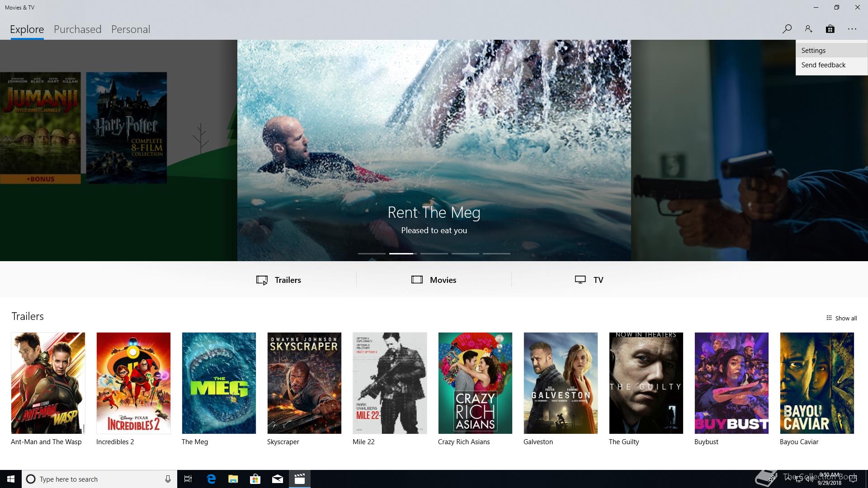Click the 'Ant-Man and The Wasp' title text
868x488 pixels.
click(46, 442)
